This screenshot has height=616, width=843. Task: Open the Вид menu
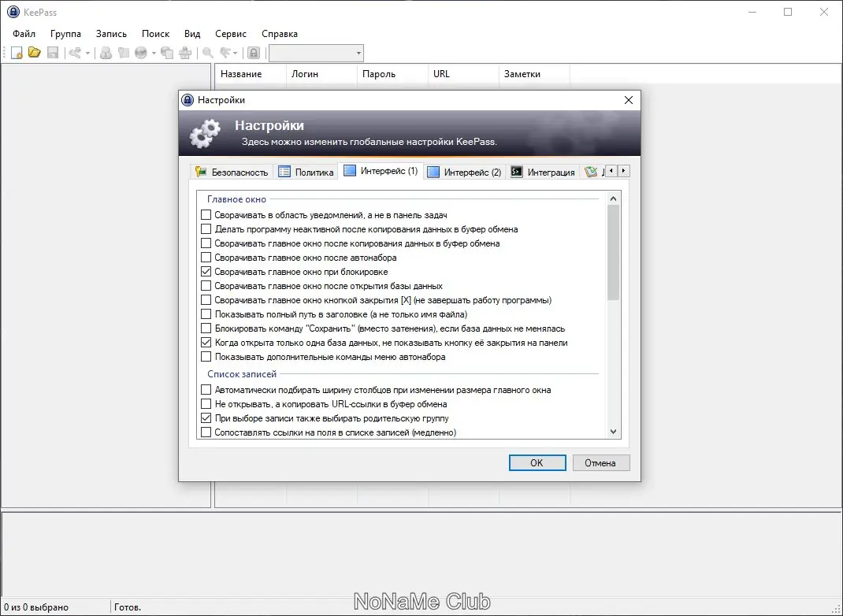192,33
